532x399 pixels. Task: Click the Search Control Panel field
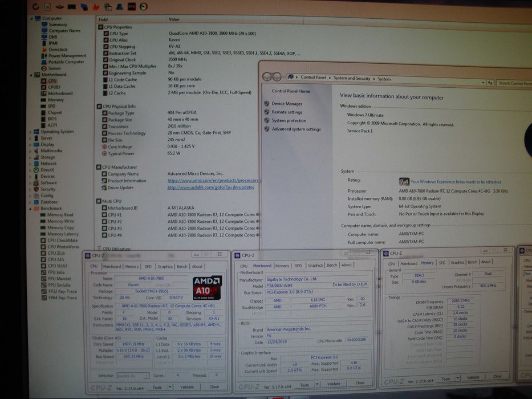513,83
